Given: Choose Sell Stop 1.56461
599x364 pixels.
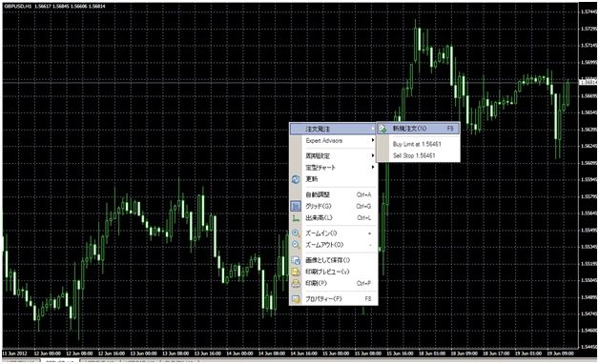Looking at the screenshot, I should pyautogui.click(x=414, y=155).
